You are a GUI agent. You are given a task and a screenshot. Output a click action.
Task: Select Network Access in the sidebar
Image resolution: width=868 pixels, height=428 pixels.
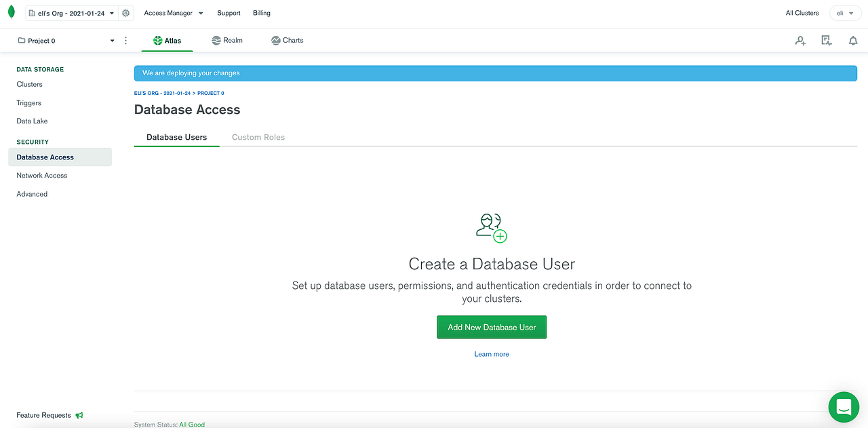pos(41,175)
